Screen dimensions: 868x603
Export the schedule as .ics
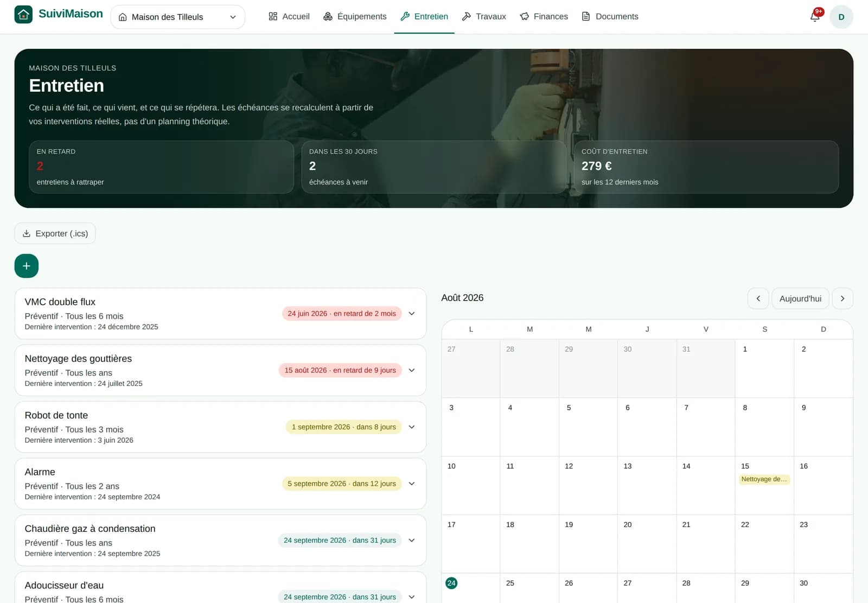[x=55, y=233]
